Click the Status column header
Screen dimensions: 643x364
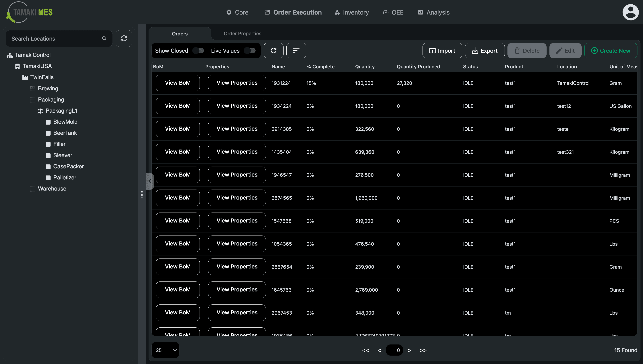coord(470,66)
